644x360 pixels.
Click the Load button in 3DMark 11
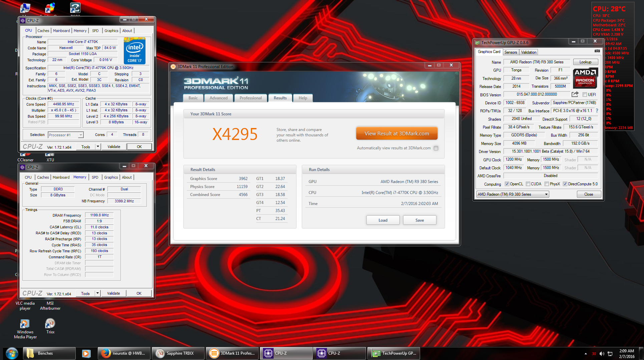[383, 220]
